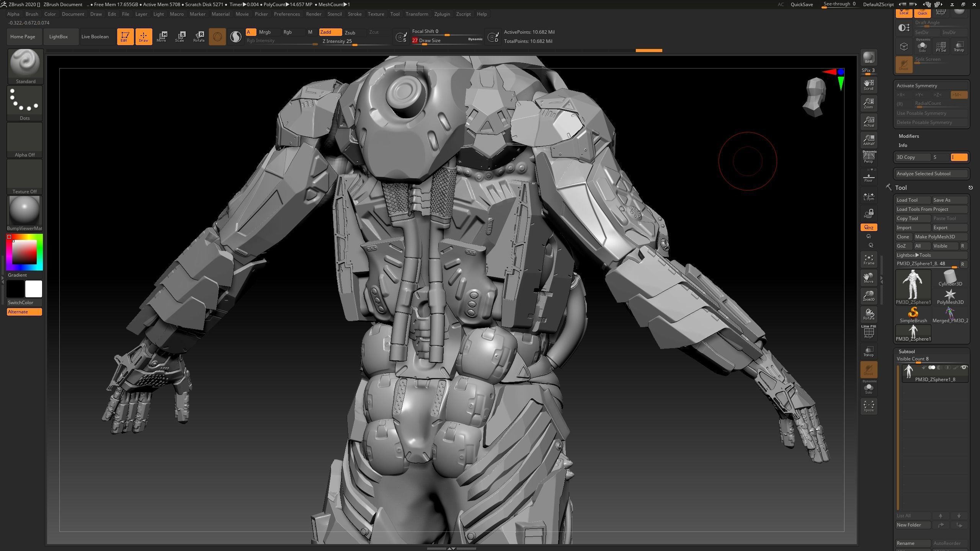Open the Zplugin menu

coord(442,14)
